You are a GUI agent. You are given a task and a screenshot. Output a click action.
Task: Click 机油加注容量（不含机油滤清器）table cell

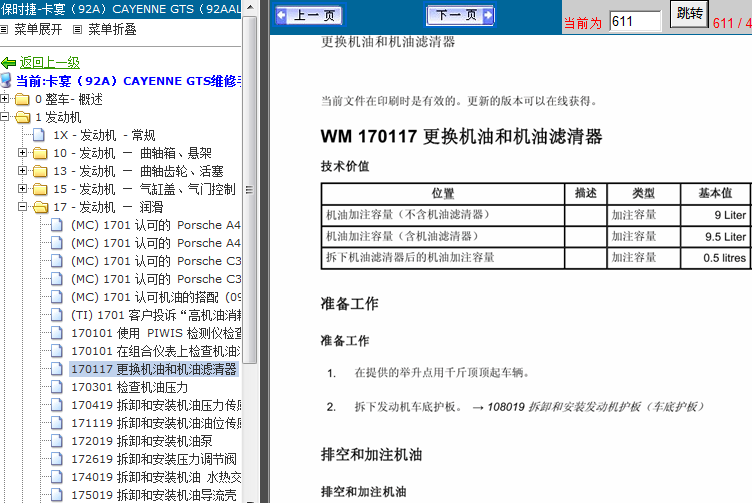coord(443,215)
